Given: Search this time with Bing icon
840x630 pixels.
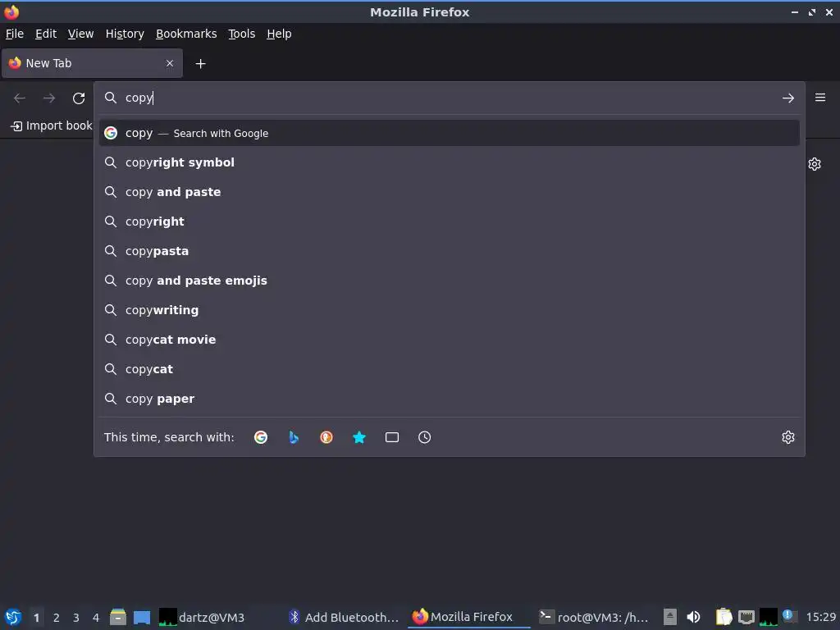Looking at the screenshot, I should [x=294, y=437].
